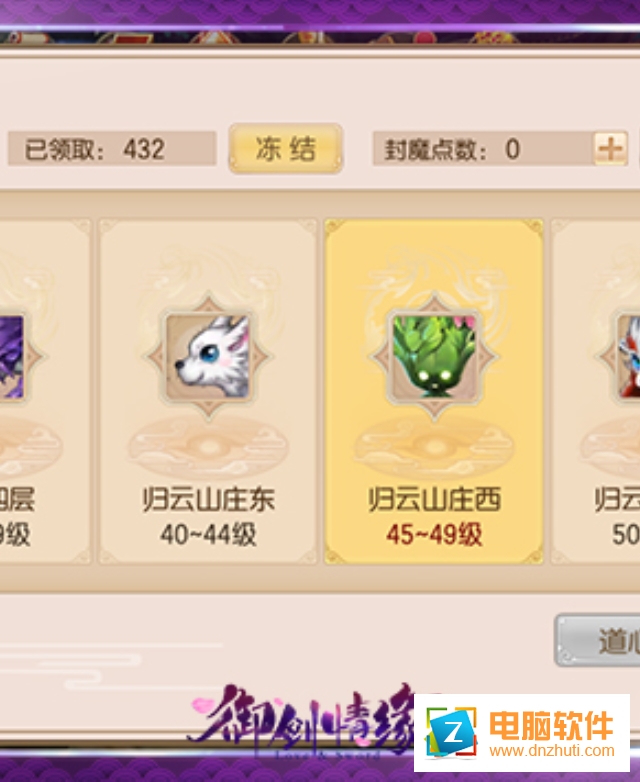Click the gray 道心 button

[x=598, y=640]
